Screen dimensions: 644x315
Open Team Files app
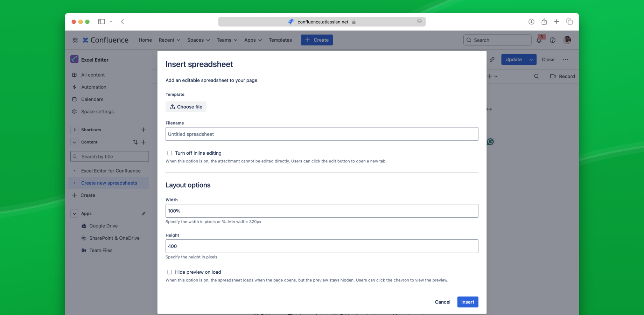click(x=97, y=250)
